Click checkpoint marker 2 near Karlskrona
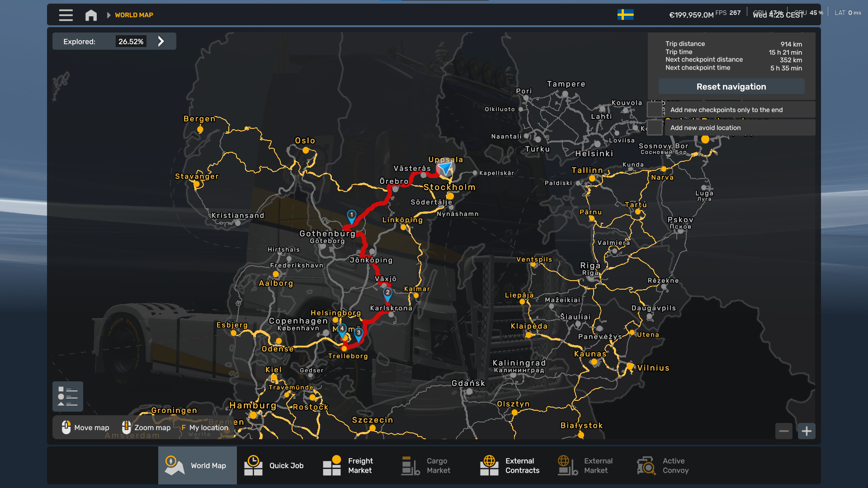 tap(387, 293)
